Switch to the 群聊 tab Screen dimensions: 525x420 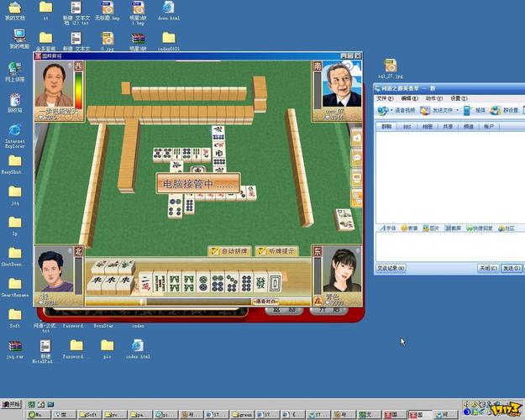click(386, 126)
